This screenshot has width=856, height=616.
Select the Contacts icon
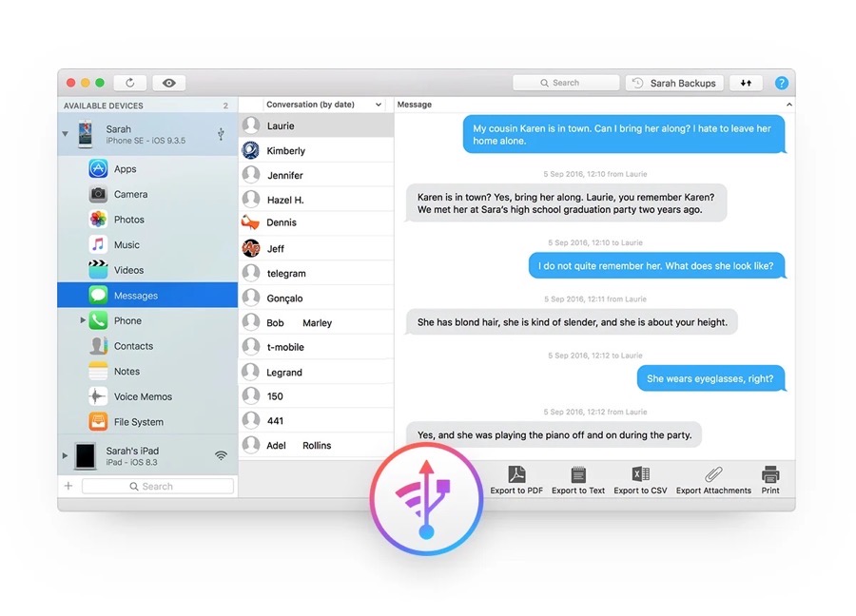99,345
